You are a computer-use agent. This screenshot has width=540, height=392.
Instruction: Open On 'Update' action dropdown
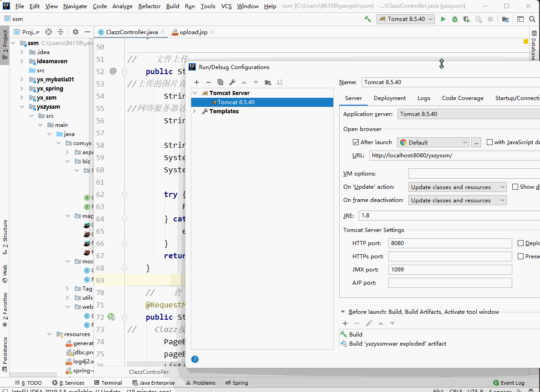[x=457, y=187]
